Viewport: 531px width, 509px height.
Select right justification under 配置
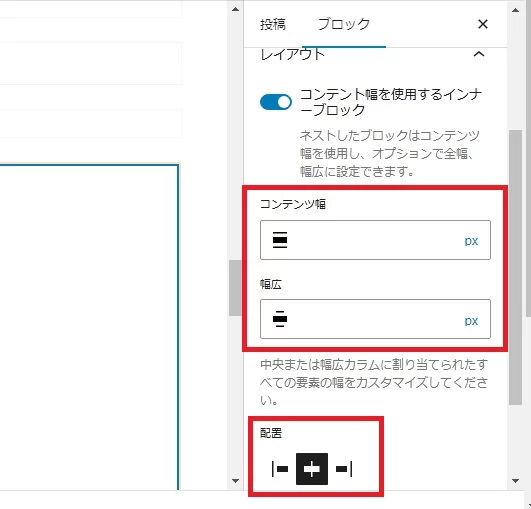coord(344,469)
